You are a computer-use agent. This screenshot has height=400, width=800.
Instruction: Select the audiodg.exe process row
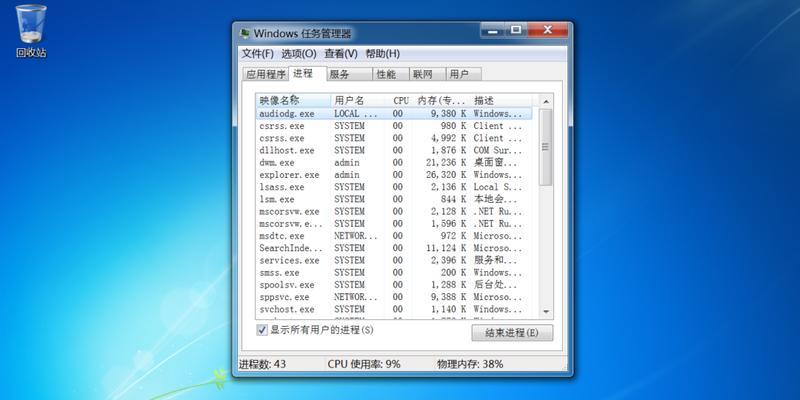394,113
